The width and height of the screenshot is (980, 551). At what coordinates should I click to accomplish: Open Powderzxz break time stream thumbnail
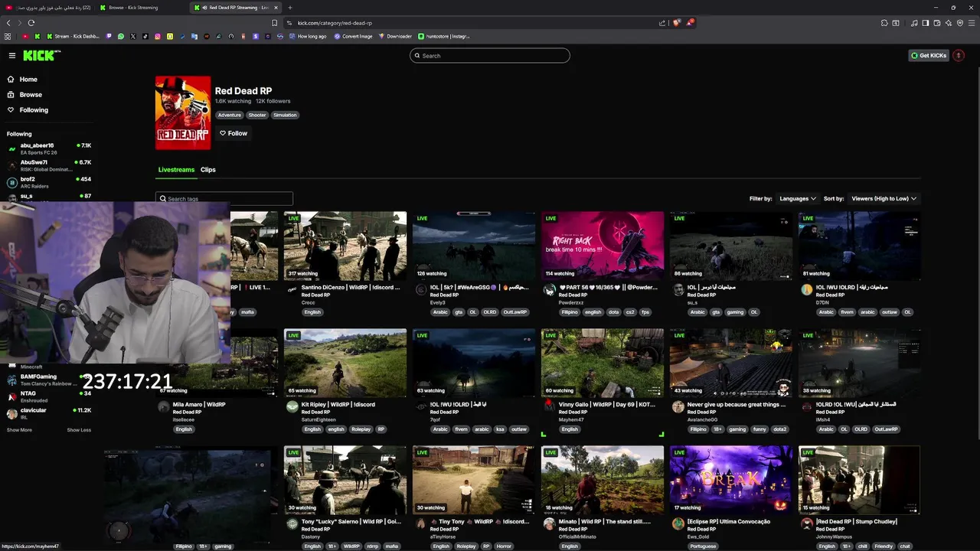(x=603, y=246)
